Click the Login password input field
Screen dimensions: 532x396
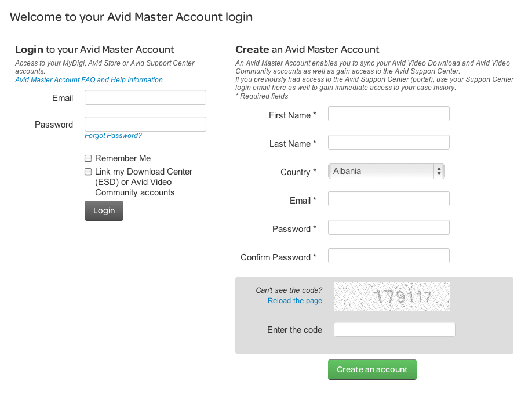click(x=145, y=124)
